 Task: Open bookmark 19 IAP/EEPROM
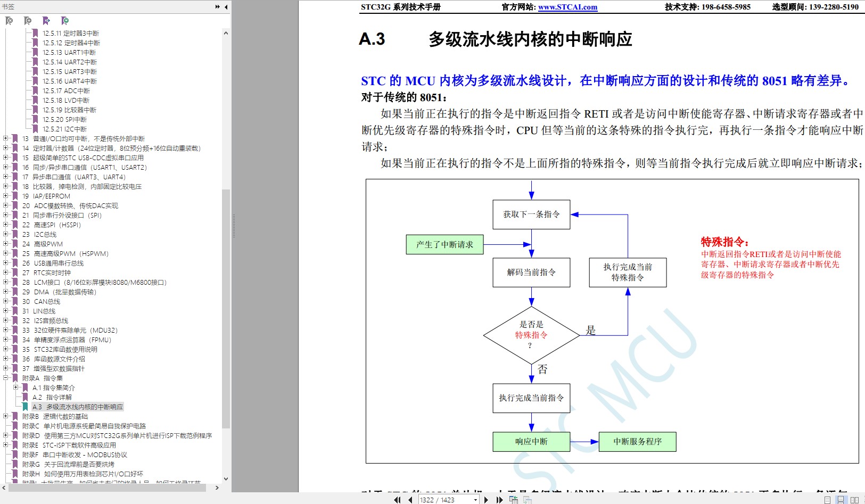coord(46,196)
